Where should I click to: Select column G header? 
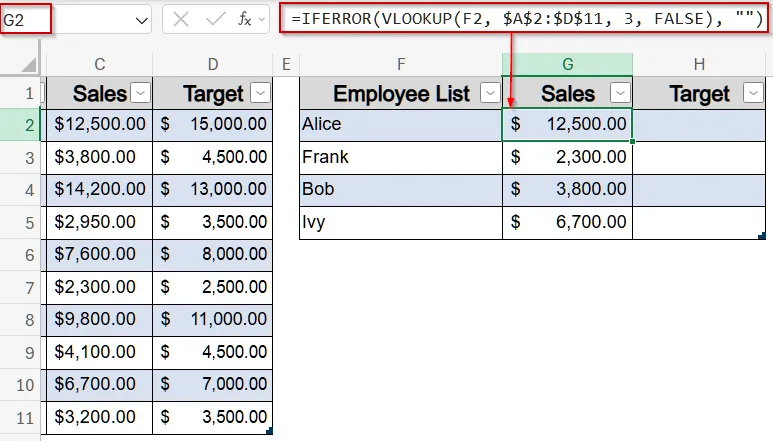[x=567, y=65]
